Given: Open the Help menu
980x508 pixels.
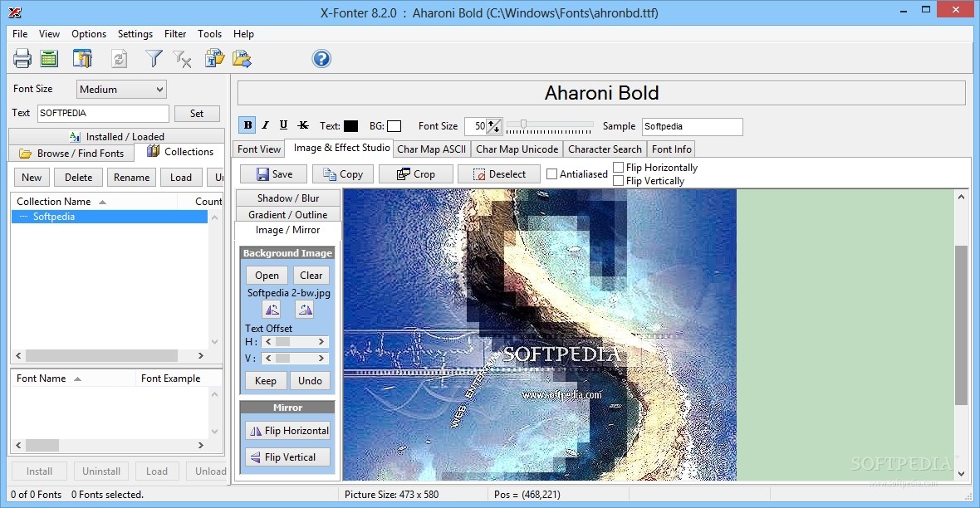Looking at the screenshot, I should 243,34.
